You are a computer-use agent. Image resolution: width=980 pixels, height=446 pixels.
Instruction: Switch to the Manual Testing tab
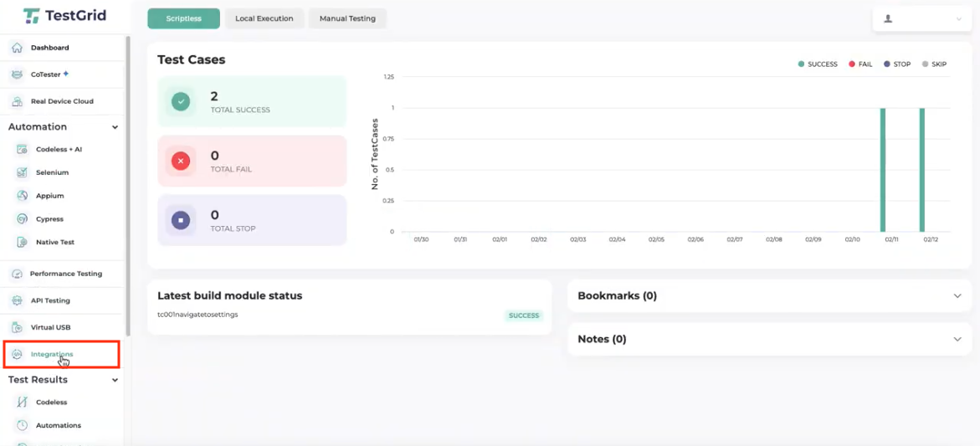347,18
